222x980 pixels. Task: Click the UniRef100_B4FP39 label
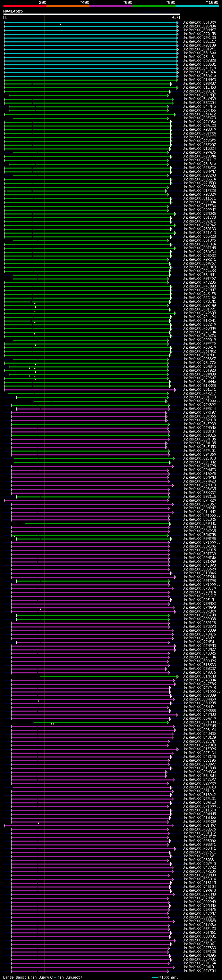[199, 424]
